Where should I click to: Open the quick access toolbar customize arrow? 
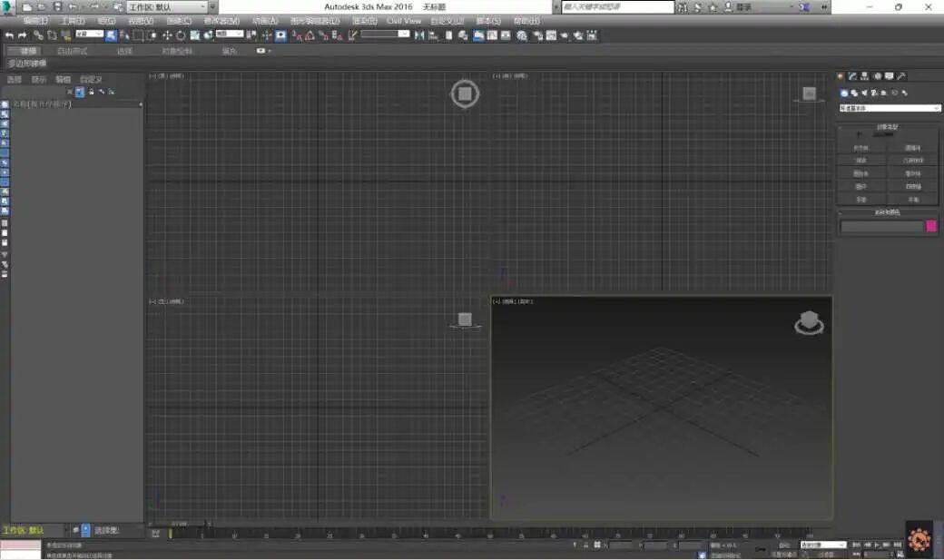pyautogui.click(x=212, y=6)
